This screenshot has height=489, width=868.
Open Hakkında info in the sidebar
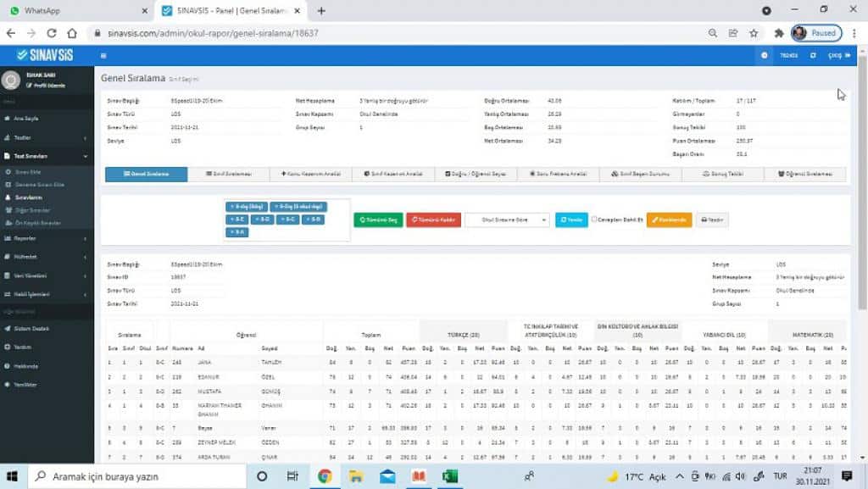pos(25,365)
